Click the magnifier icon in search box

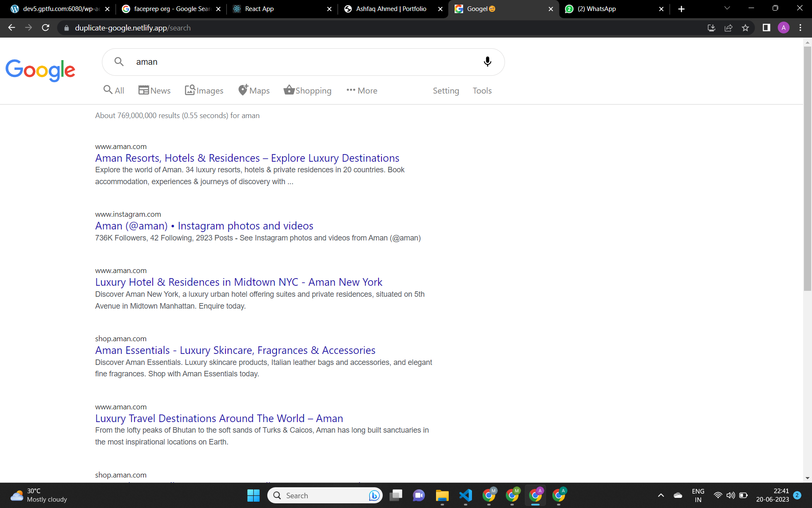pyautogui.click(x=119, y=62)
